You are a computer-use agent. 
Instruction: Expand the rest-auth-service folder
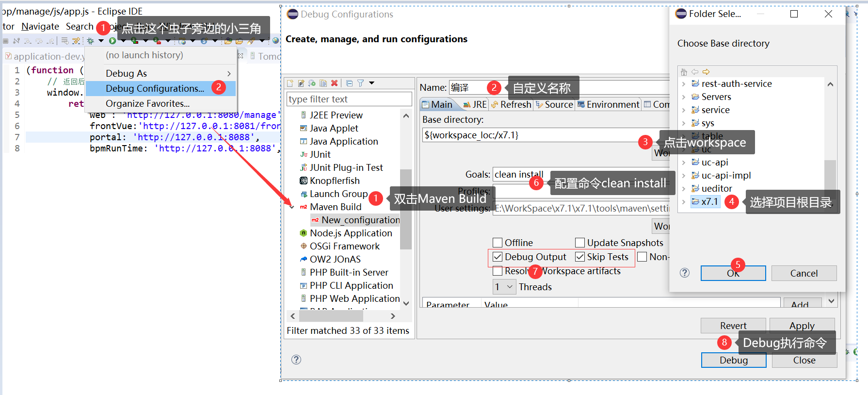(684, 83)
